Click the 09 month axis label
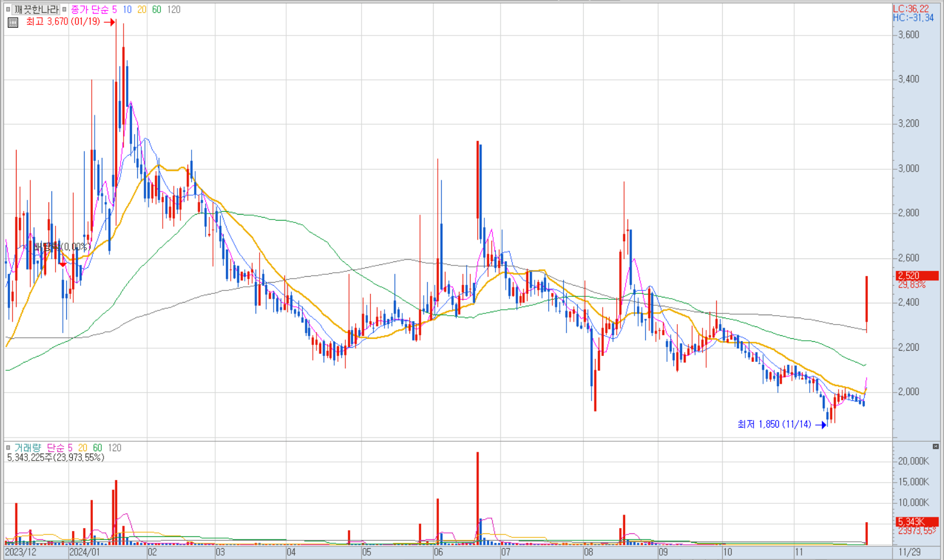This screenshot has width=944, height=560. tap(664, 552)
